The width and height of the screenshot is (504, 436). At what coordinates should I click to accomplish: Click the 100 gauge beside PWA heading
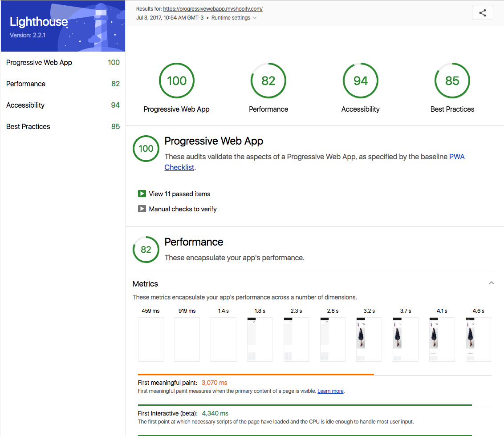click(x=146, y=149)
